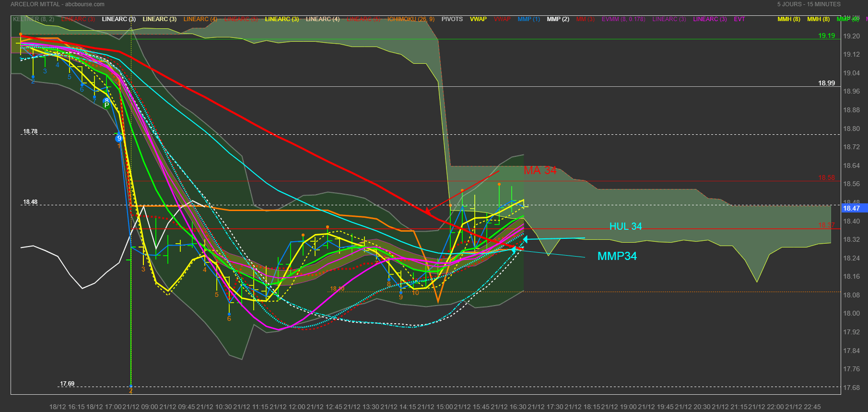Viewport: 868px width, 412px height.
Task: Select the MA 34 red annotation label
Action: pos(540,171)
